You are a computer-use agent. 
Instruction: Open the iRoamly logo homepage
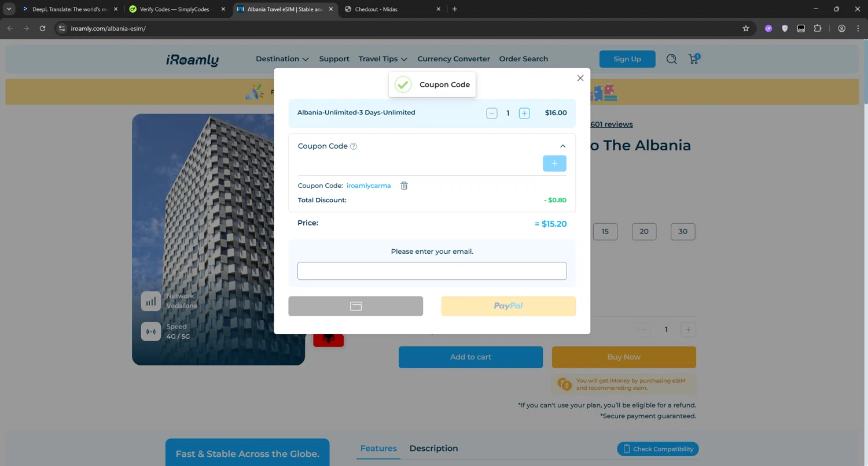[x=193, y=60]
